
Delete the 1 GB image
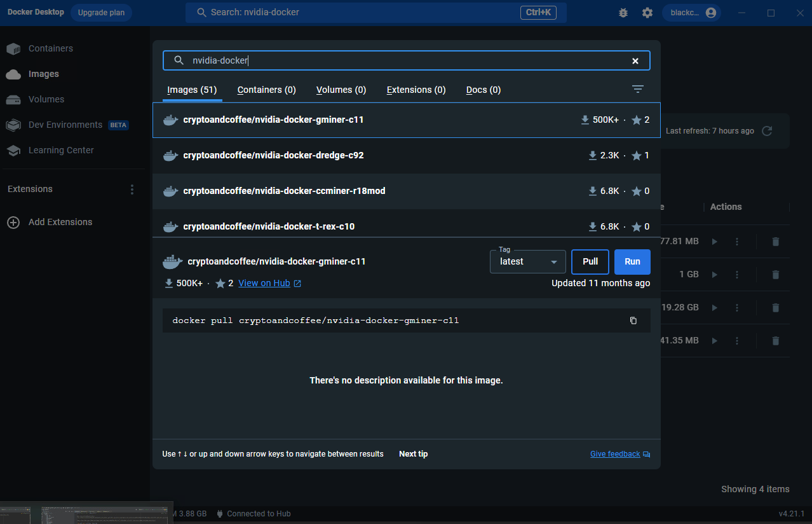775,274
